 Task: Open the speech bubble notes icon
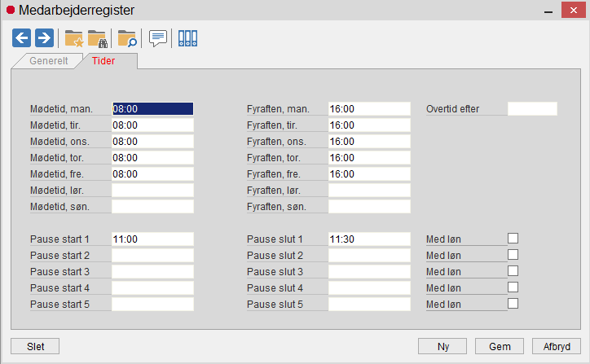(x=158, y=38)
